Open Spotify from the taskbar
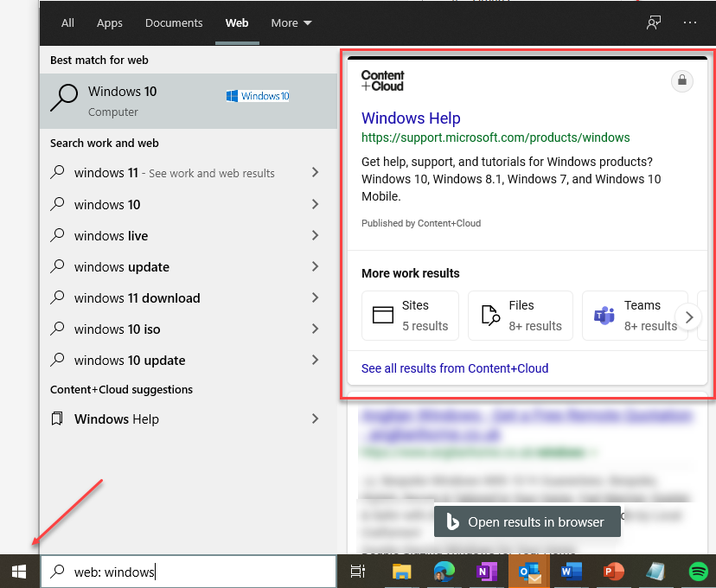The height and width of the screenshot is (588, 716). [x=698, y=571]
